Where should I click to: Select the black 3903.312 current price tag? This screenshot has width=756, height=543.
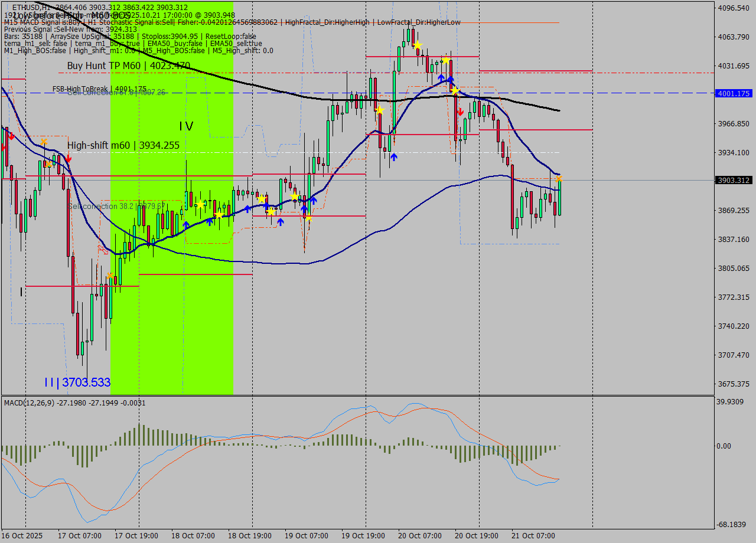(732, 180)
